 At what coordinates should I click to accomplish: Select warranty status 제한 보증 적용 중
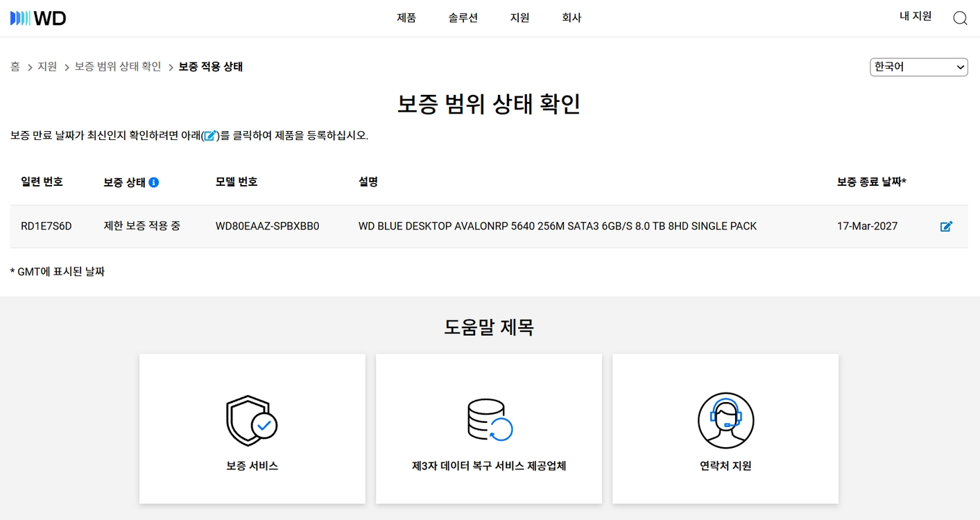tap(142, 226)
